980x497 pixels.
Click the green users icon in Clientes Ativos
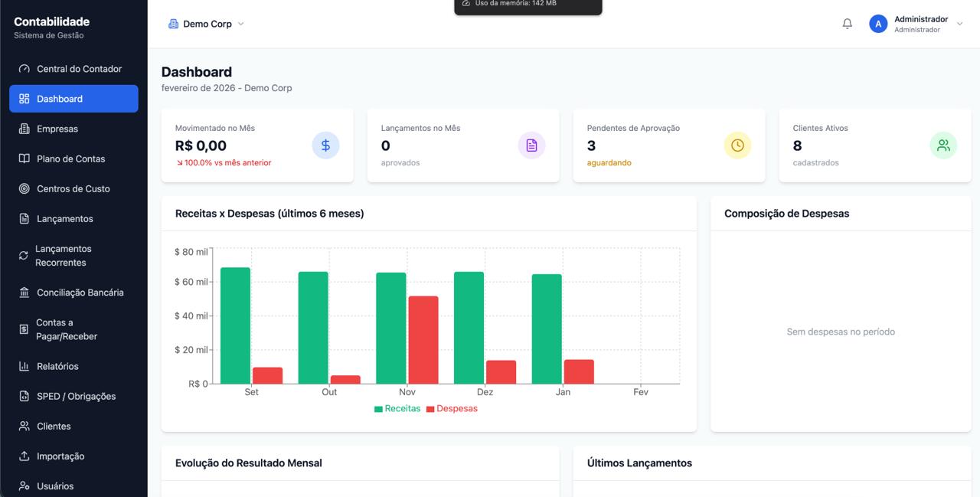click(943, 146)
